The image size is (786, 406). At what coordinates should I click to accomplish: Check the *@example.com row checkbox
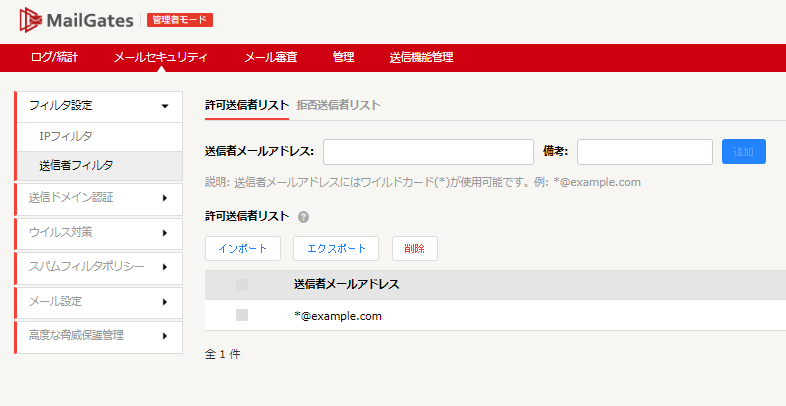(x=242, y=315)
